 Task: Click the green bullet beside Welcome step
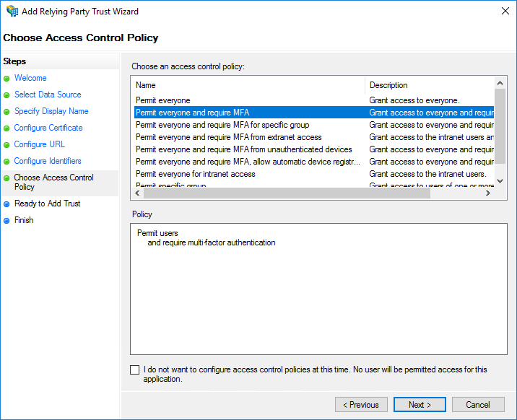(6, 78)
